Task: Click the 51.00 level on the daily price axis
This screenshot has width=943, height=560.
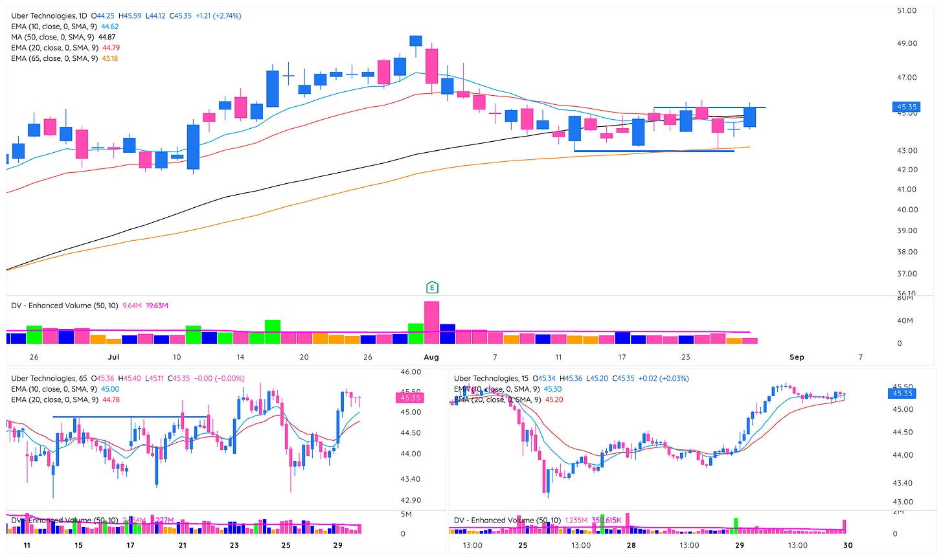Action: pyautogui.click(x=907, y=11)
